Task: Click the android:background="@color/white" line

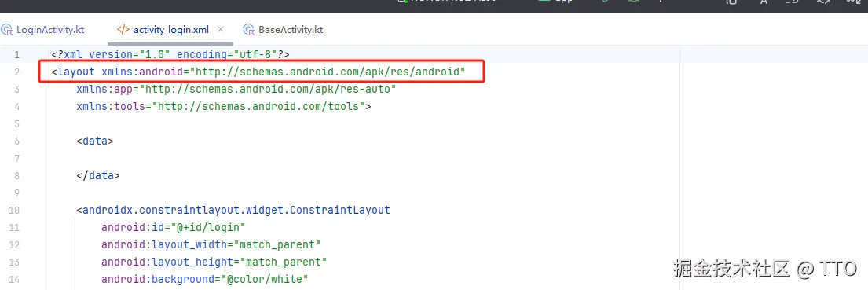Action: point(205,279)
